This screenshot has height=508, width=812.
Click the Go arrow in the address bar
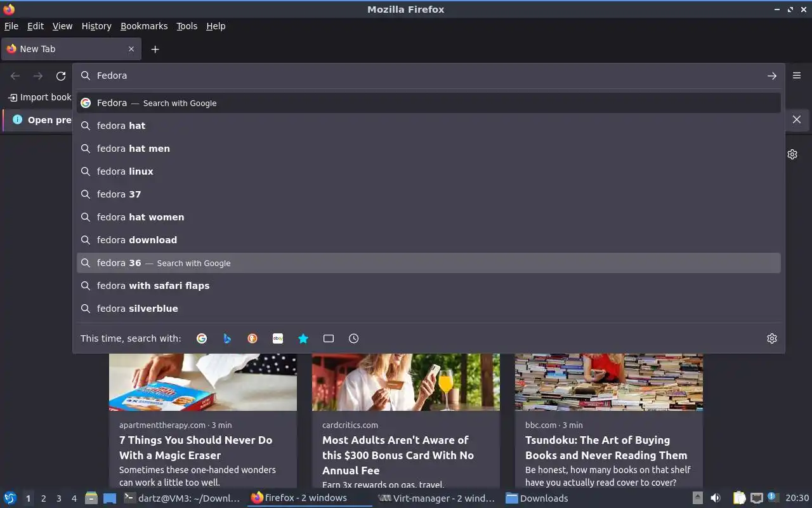[x=771, y=76]
